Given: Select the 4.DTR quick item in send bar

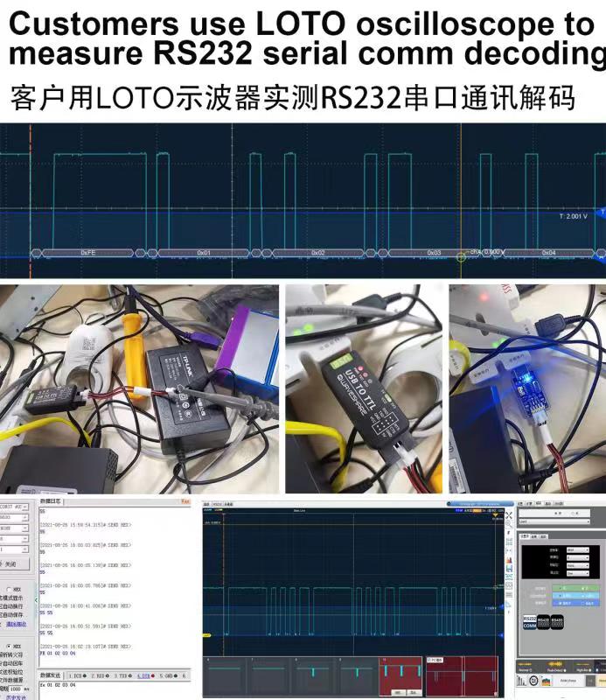Looking at the screenshot, I should point(146,675).
